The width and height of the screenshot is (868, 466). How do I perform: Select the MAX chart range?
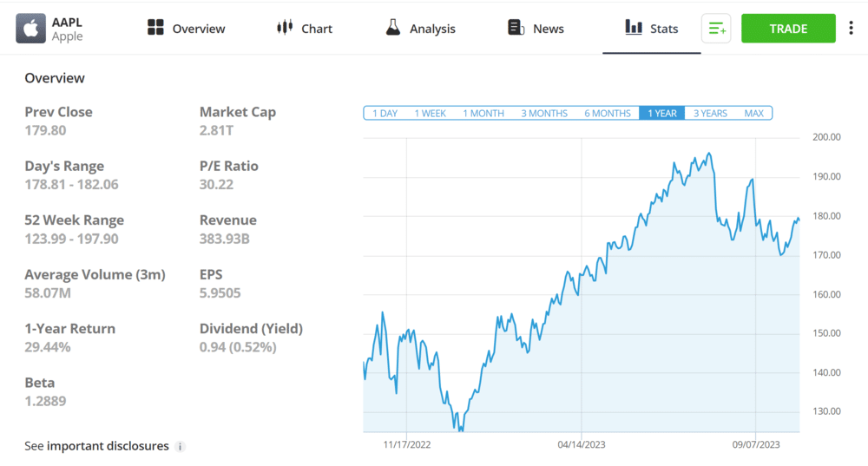click(754, 114)
